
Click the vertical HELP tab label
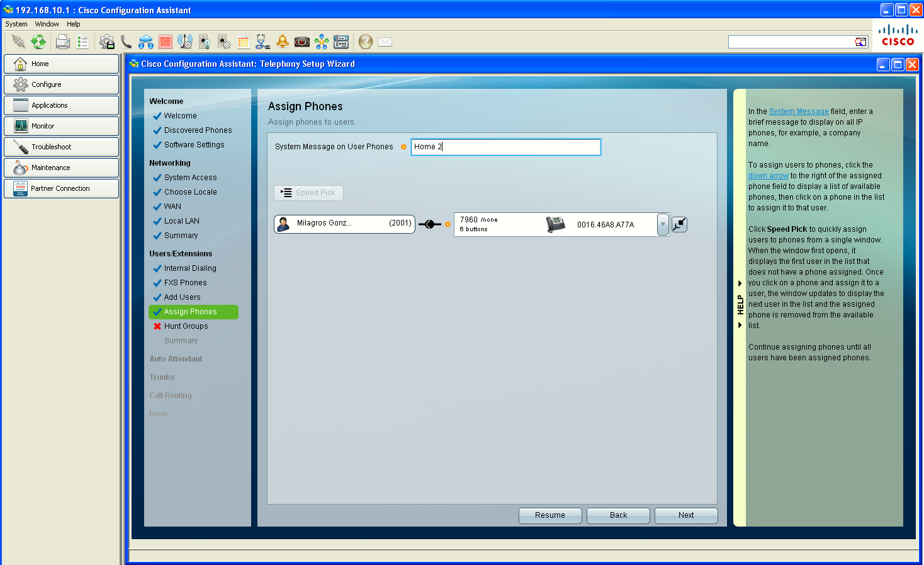(740, 305)
